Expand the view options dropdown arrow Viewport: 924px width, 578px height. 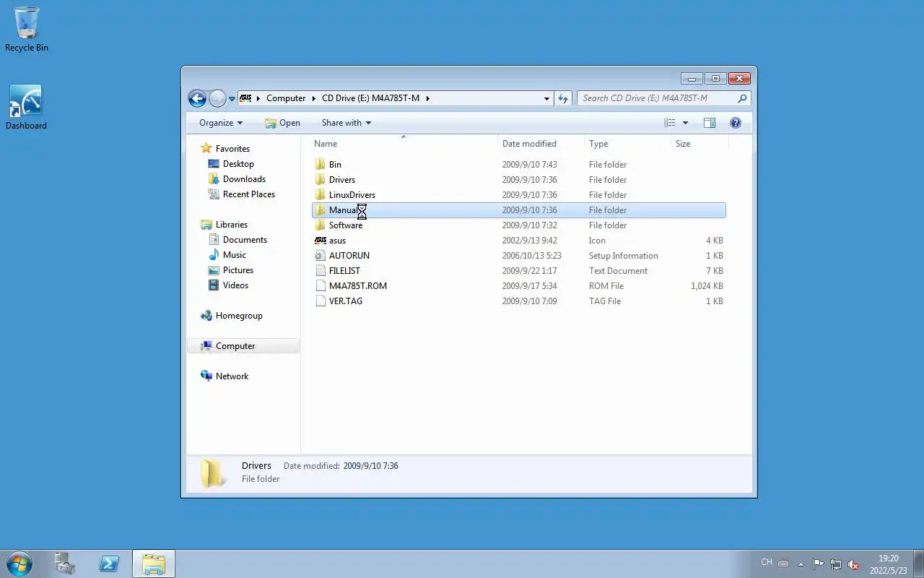[685, 123]
